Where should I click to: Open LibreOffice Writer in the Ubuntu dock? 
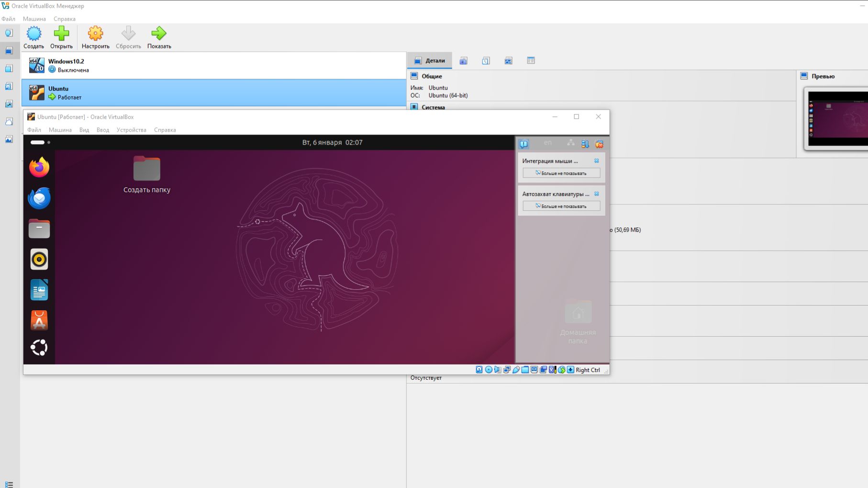click(39, 290)
